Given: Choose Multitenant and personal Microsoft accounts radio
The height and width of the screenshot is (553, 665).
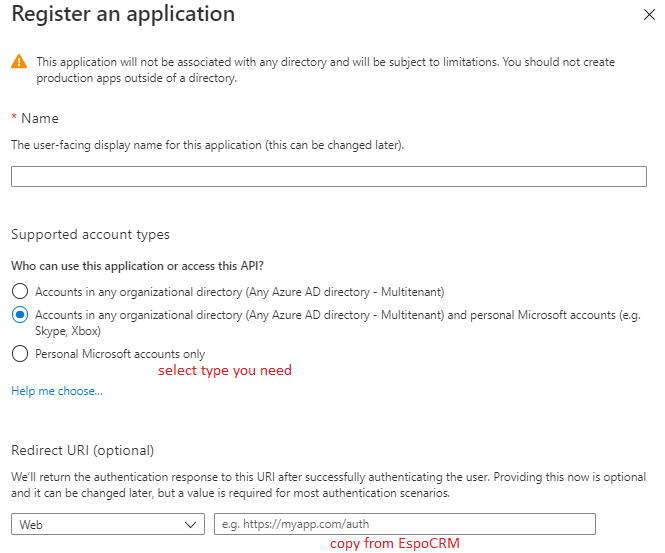Looking at the screenshot, I should click(x=20, y=314).
